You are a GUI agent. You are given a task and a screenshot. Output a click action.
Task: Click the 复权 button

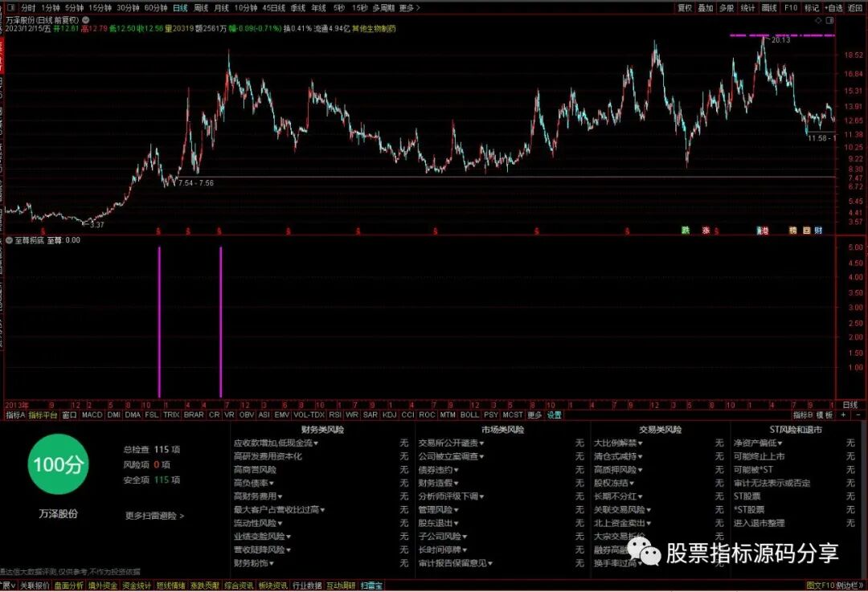(x=685, y=8)
